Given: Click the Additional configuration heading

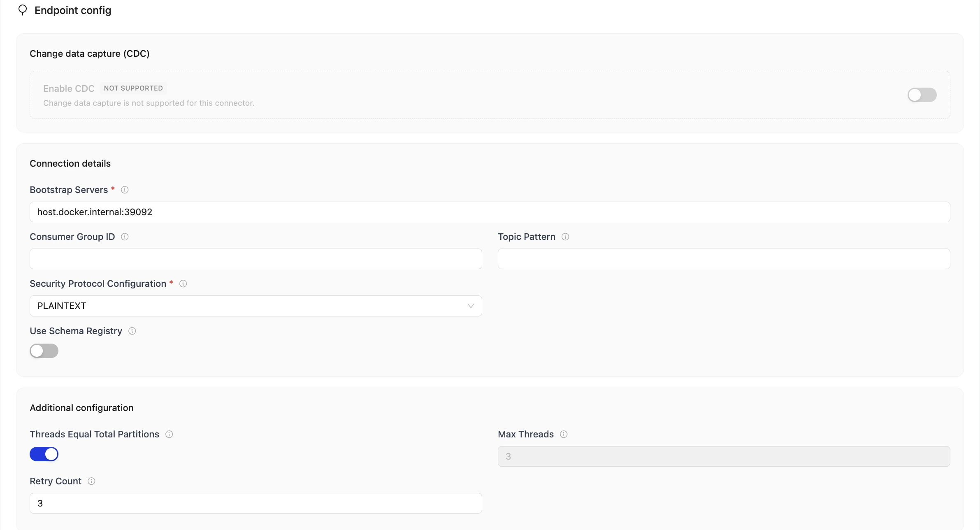Looking at the screenshot, I should tap(81, 408).
